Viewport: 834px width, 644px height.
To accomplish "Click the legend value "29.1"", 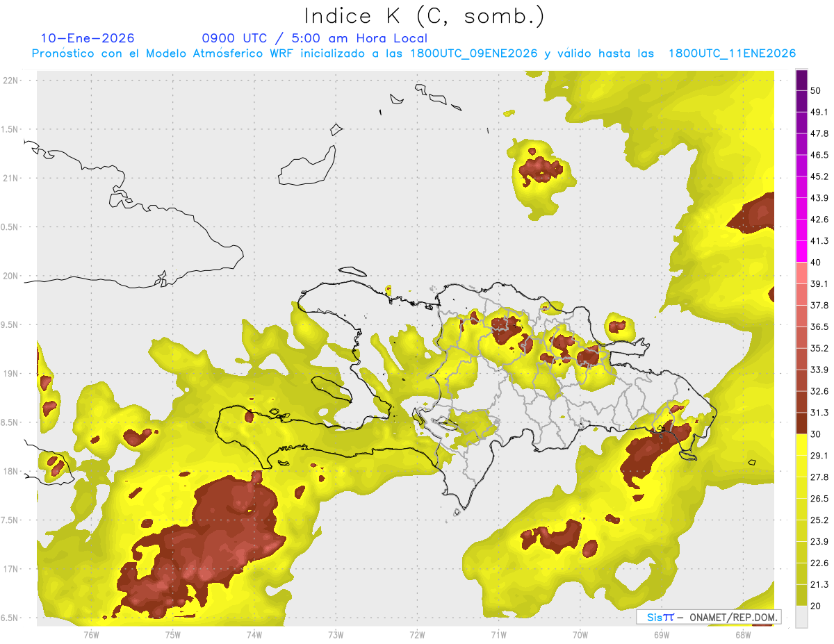I will [x=819, y=456].
